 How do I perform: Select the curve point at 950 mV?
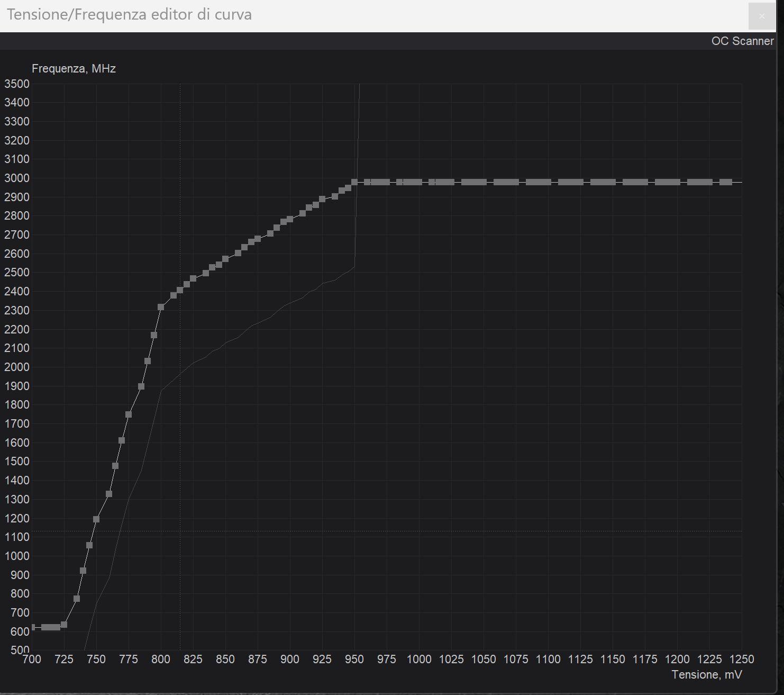click(x=354, y=182)
